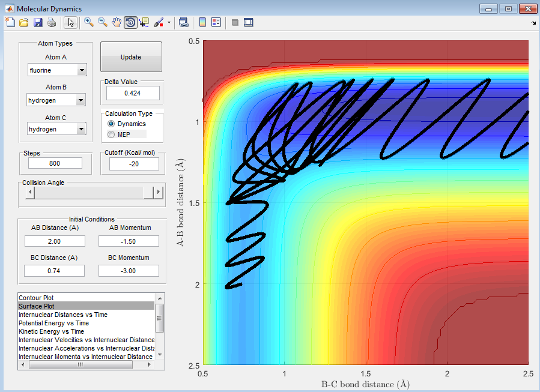540x392 pixels.
Task: Select the Zoom In magnifier tool
Action: click(89, 23)
